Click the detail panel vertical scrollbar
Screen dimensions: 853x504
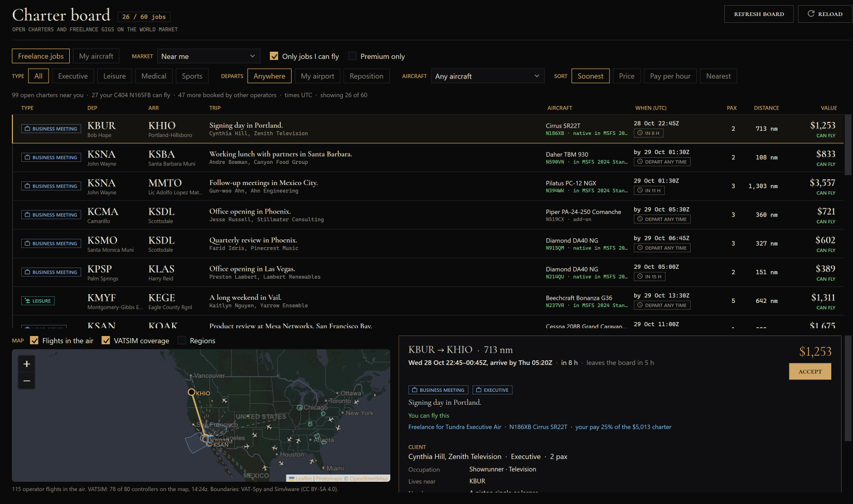(847, 388)
